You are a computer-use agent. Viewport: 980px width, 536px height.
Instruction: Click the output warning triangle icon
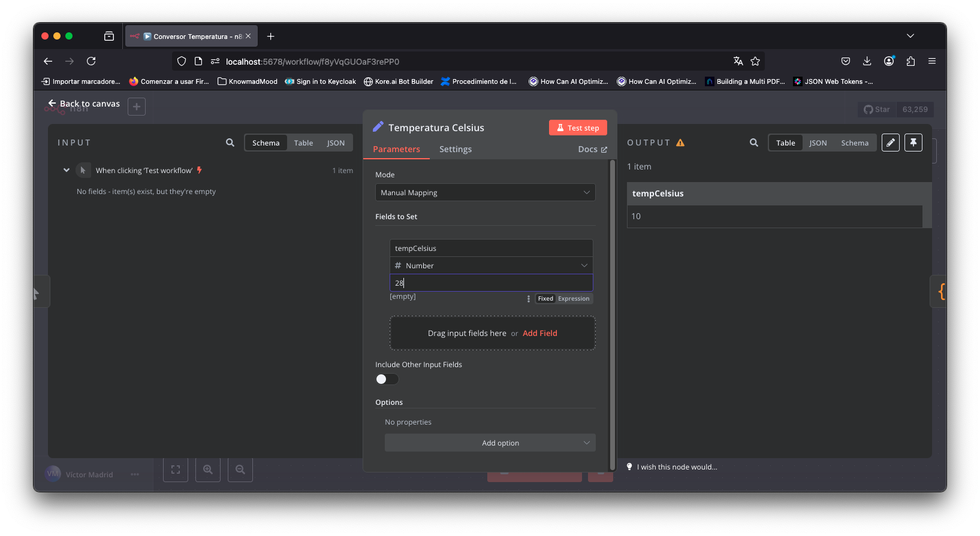680,143
